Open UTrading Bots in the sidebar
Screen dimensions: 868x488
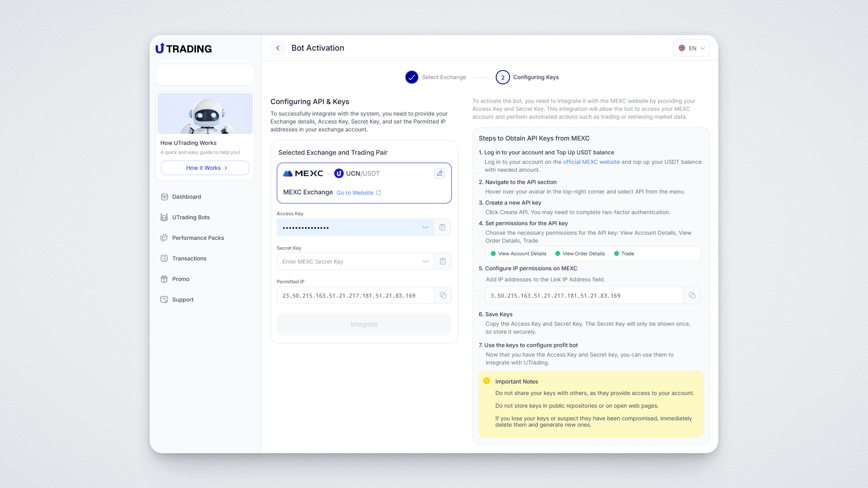click(x=191, y=217)
